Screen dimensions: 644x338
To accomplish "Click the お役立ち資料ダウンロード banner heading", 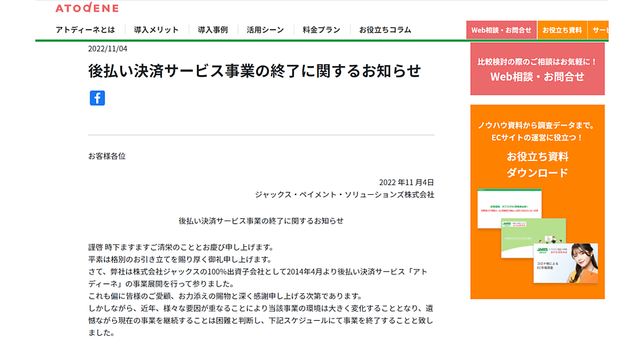I will pos(537,165).
